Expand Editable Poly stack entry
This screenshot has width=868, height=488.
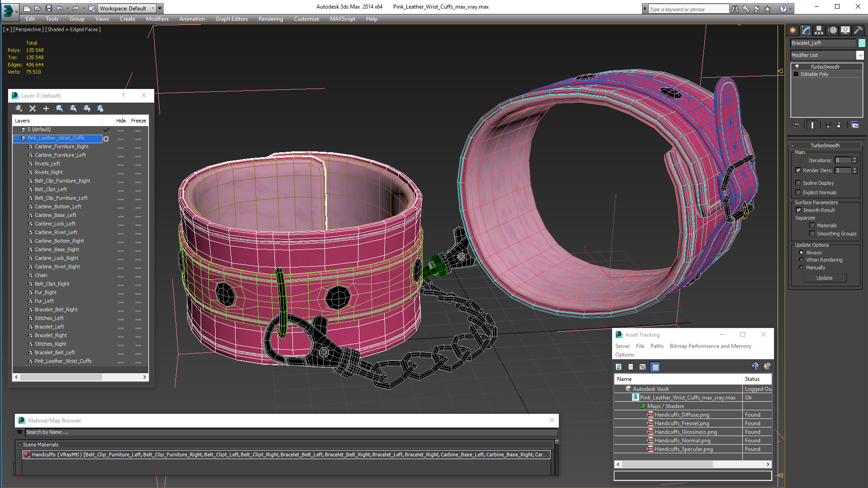pyautogui.click(x=796, y=74)
